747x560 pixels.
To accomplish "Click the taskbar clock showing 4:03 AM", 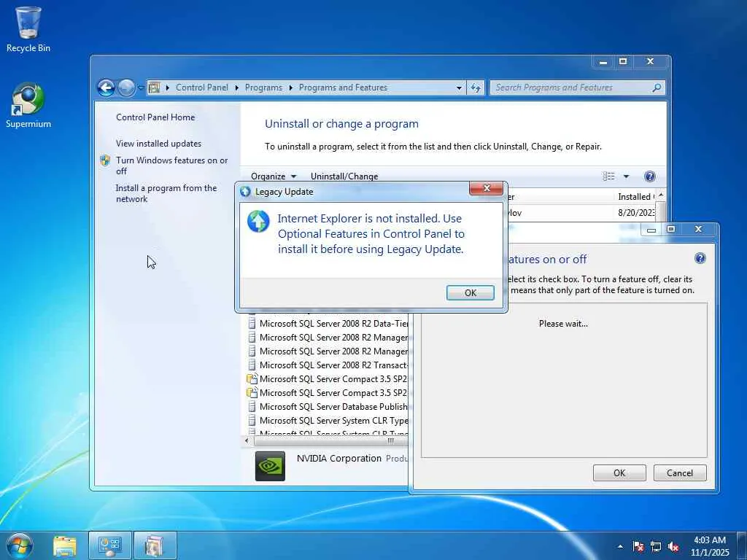I will (710, 545).
